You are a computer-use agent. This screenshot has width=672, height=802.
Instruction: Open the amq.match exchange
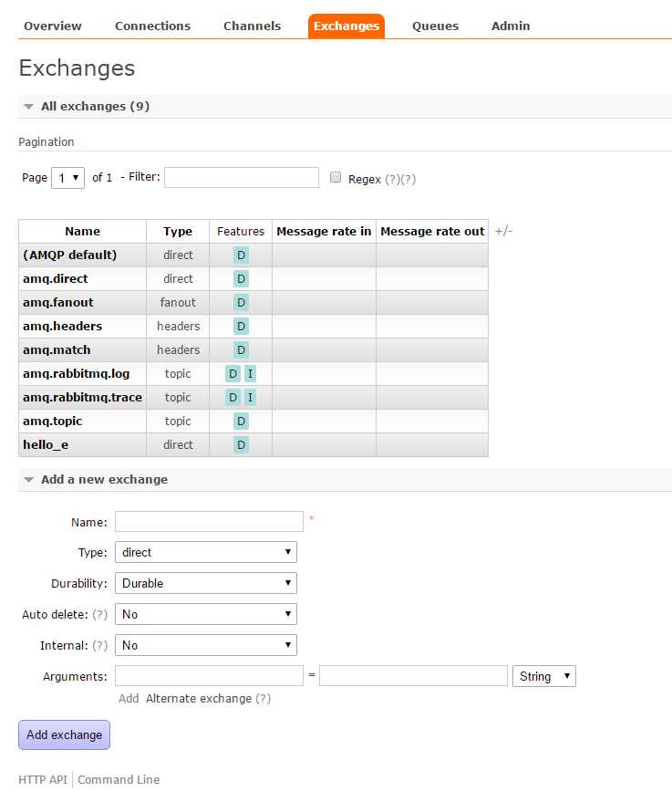[57, 349]
